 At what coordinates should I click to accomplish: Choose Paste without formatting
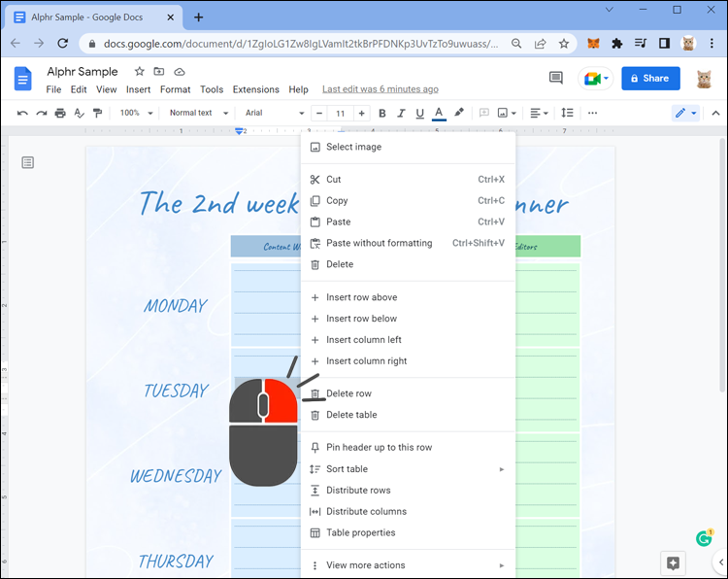[408, 243]
